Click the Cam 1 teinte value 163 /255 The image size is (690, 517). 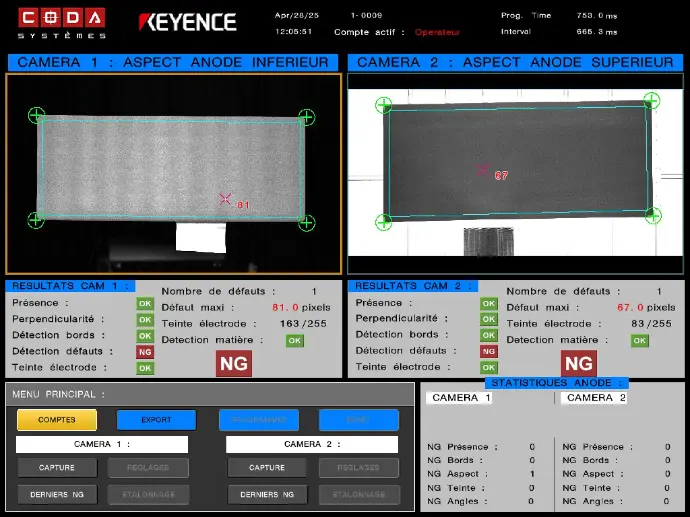pyautogui.click(x=303, y=324)
